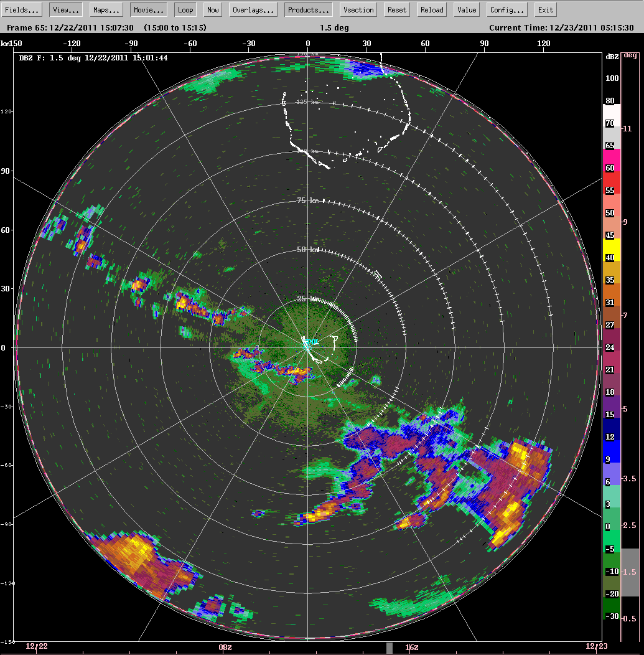Open the Config dialog
Screen dimensions: 644x655
507,10
